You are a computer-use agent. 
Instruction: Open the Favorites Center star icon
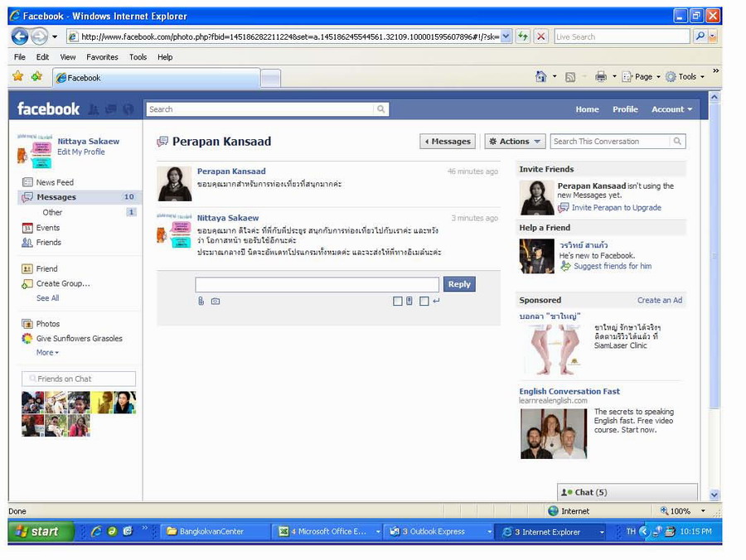click(18, 76)
